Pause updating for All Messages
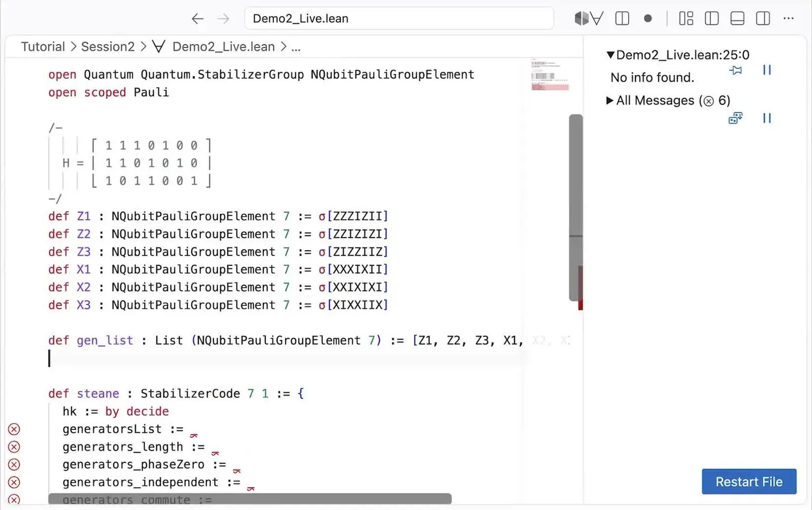 [x=767, y=118]
